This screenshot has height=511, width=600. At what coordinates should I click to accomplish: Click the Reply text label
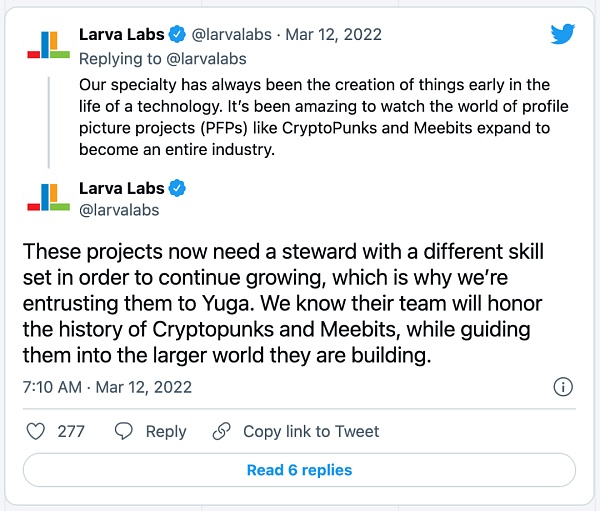(166, 431)
